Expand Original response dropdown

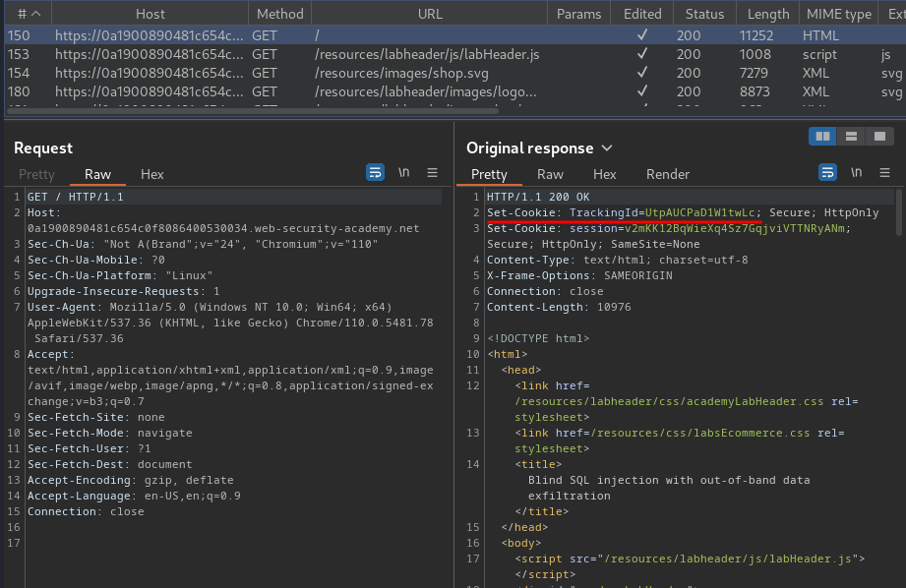pyautogui.click(x=607, y=148)
